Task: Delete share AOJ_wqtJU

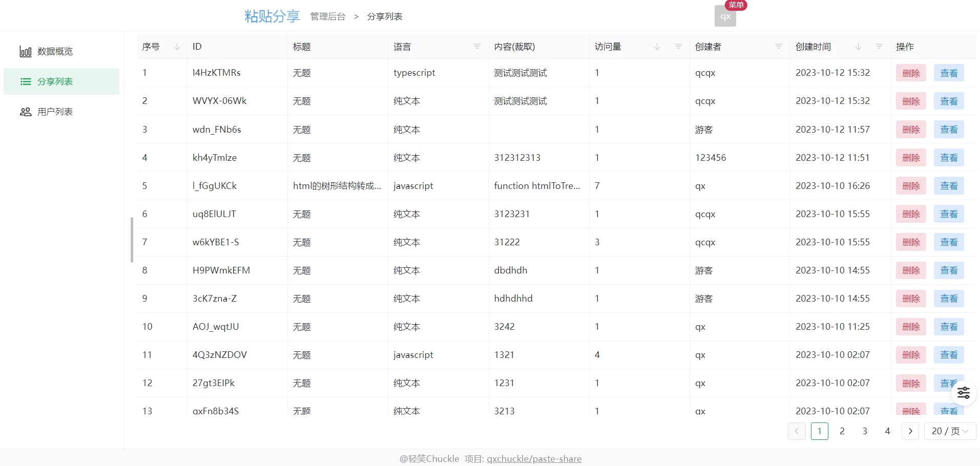Action: click(x=911, y=327)
